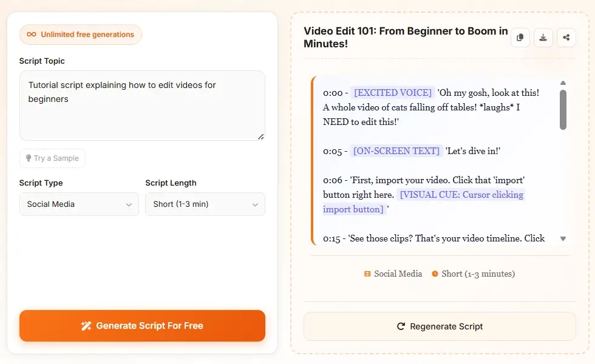Click Generate Script For Free button
595x364 pixels.
tap(142, 326)
